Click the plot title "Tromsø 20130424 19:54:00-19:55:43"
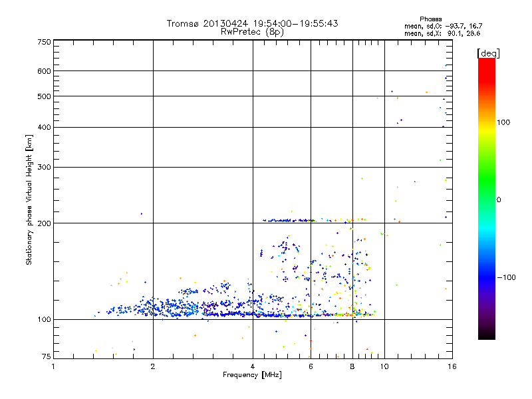 click(252, 23)
